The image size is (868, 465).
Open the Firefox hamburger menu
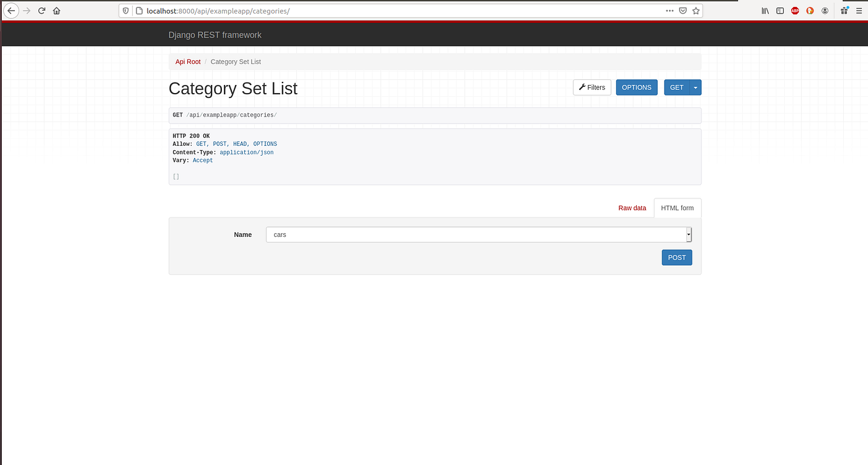coord(859,11)
